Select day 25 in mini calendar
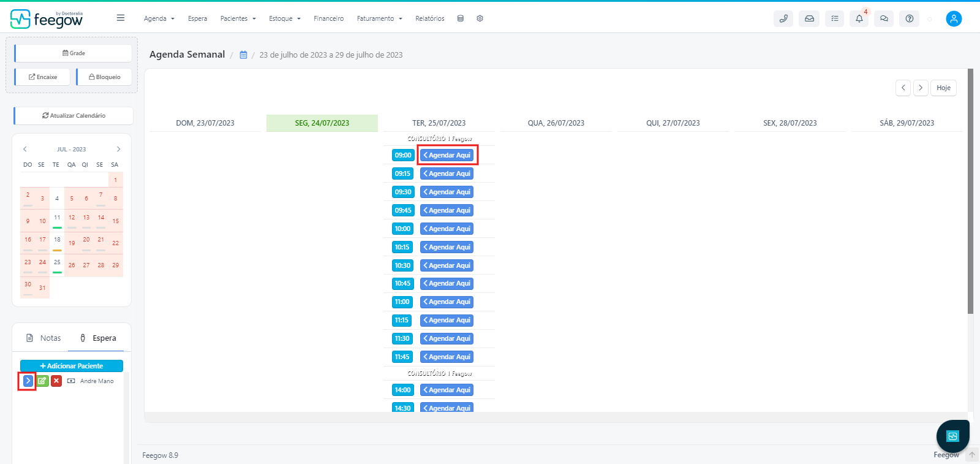This screenshot has height=464, width=980. coord(57,265)
